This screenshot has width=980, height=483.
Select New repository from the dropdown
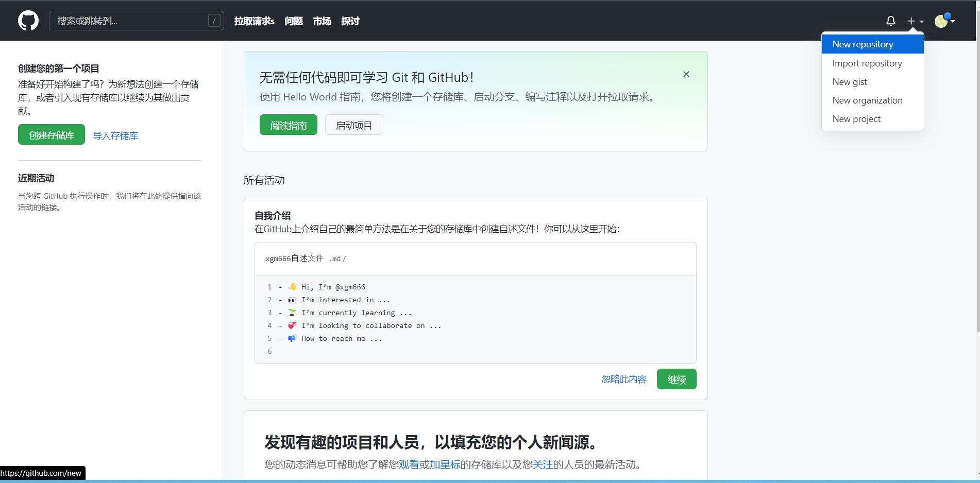[x=872, y=44]
